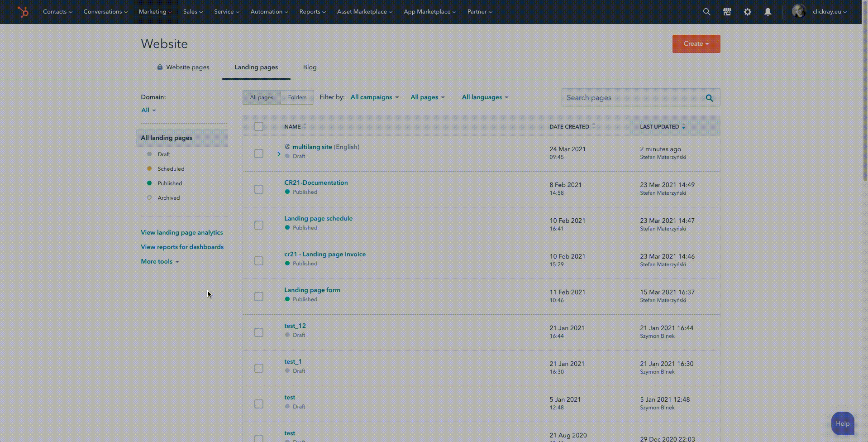Open the notifications bell
This screenshot has height=442, width=868.
(768, 12)
